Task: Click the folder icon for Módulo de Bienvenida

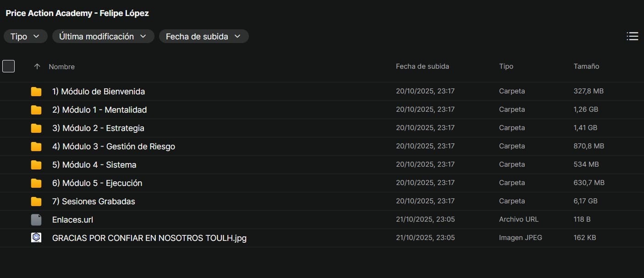Action: (36, 92)
